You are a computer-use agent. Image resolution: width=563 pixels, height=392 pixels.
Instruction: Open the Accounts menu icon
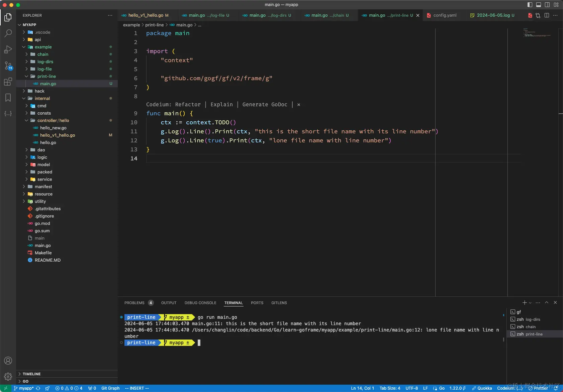[8, 361]
